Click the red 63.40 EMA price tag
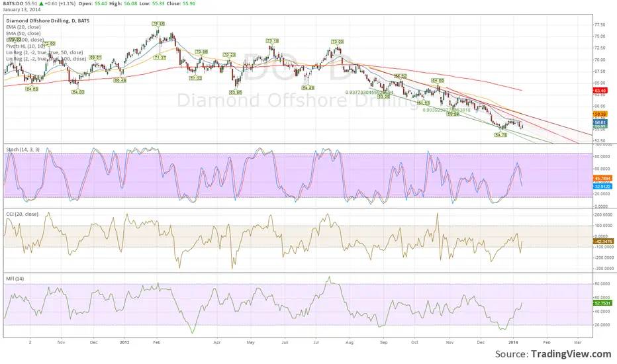 coord(600,91)
